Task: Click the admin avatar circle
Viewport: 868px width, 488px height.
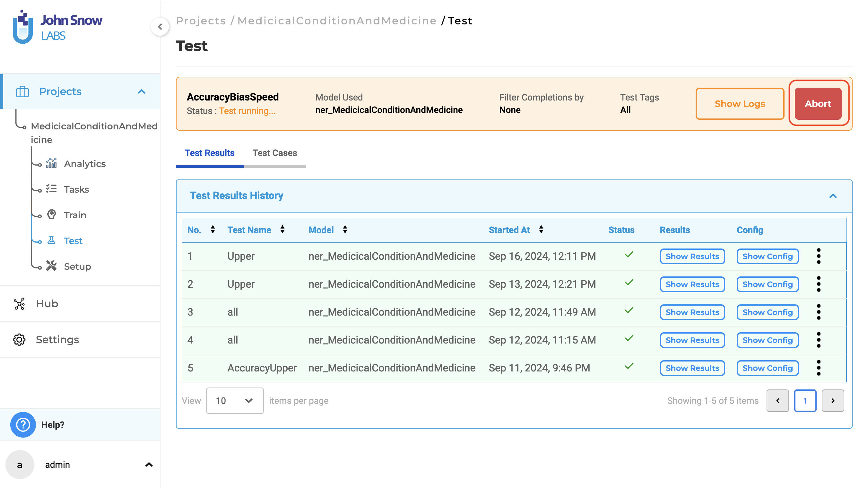Action: 20,465
